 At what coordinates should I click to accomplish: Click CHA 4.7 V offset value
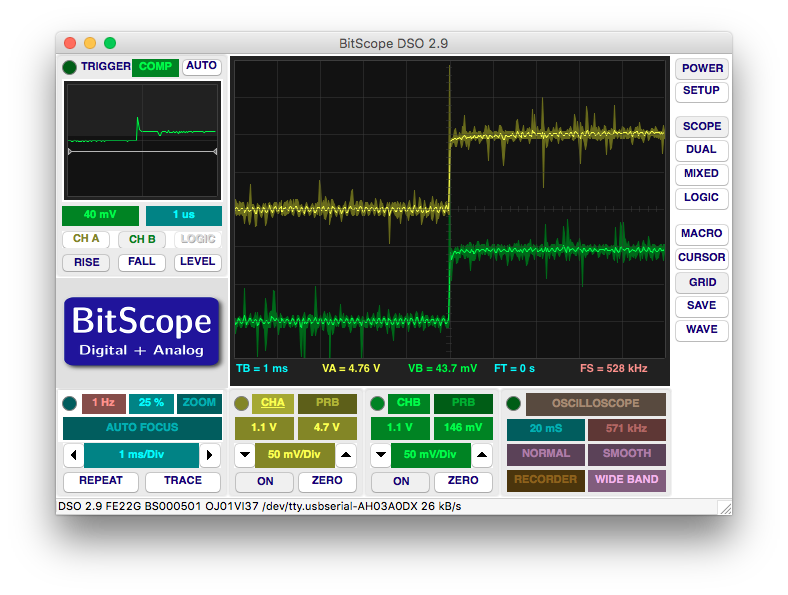[x=327, y=428]
